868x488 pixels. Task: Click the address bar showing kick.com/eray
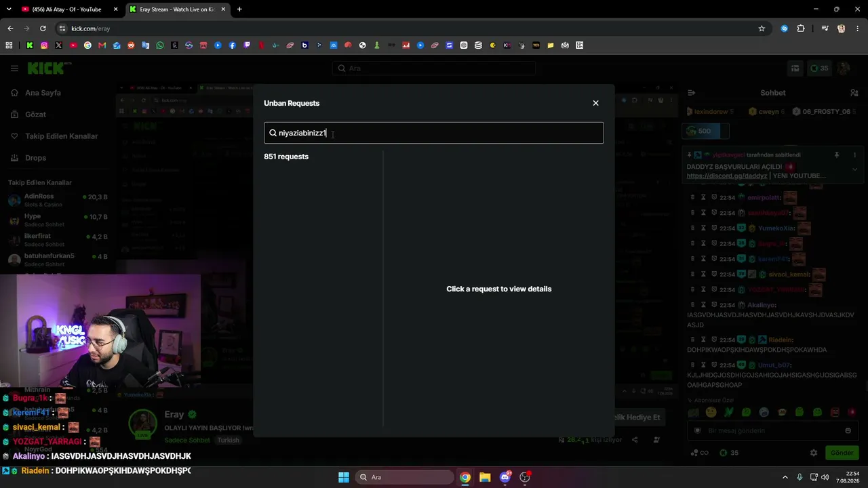407,28
